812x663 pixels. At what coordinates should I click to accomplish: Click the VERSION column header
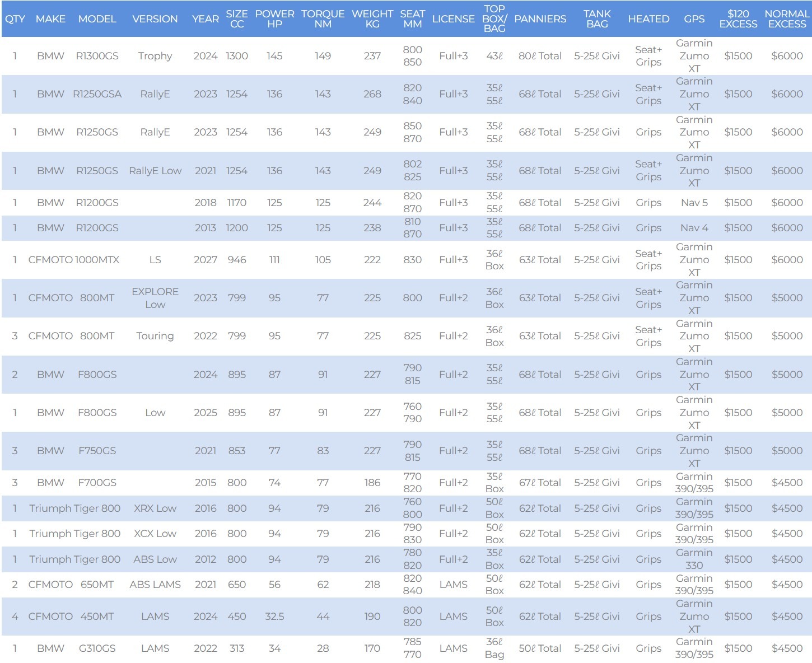[x=155, y=19]
